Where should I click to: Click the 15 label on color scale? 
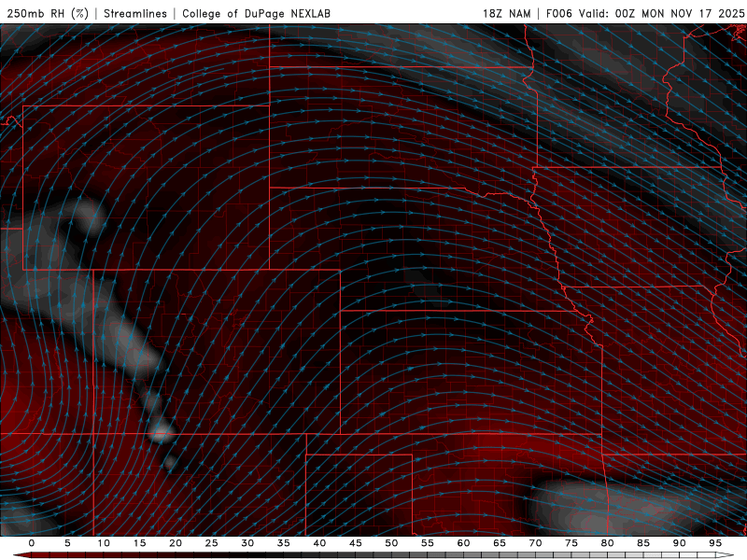[x=139, y=543]
